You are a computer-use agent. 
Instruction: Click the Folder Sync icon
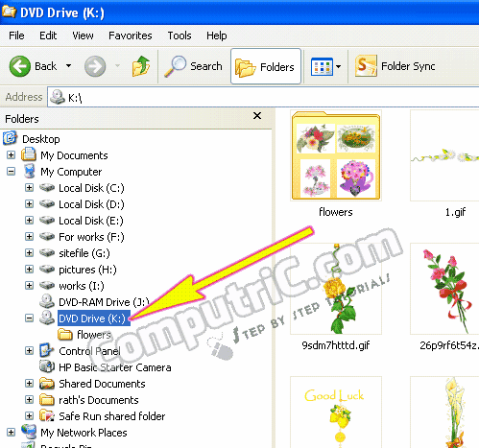366,66
